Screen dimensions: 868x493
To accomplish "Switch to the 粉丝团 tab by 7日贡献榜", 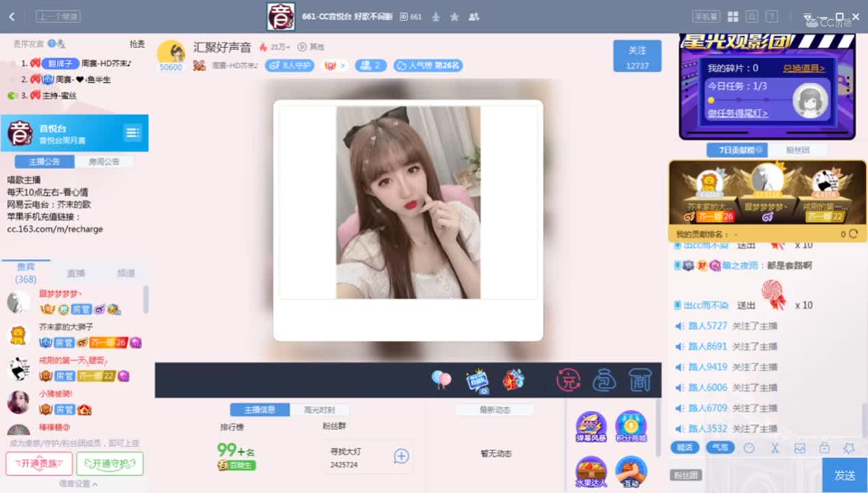I will [797, 150].
